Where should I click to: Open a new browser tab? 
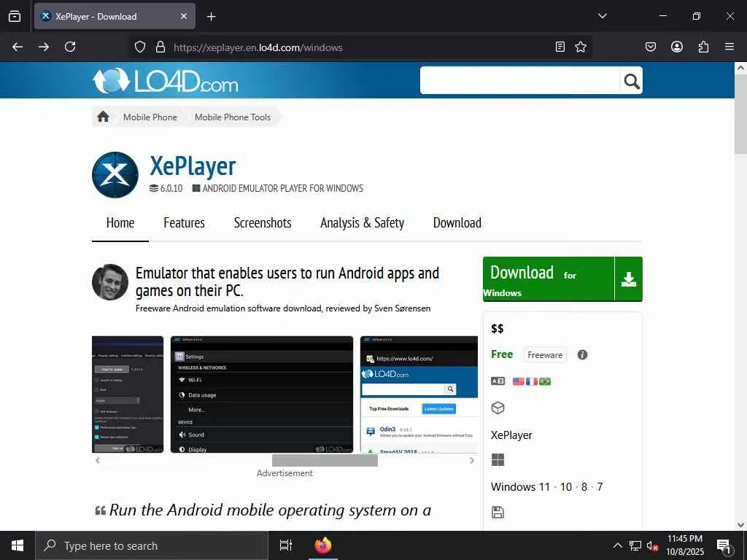pyautogui.click(x=211, y=17)
